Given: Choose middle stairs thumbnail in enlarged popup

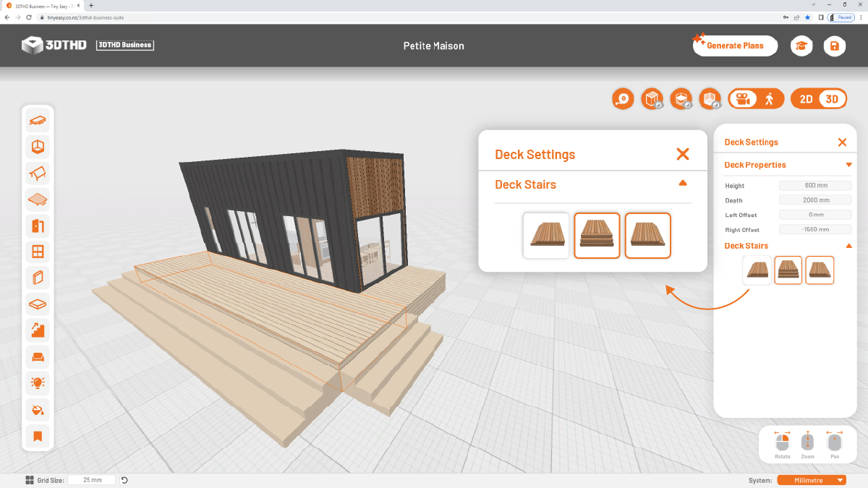Looking at the screenshot, I should 597,235.
